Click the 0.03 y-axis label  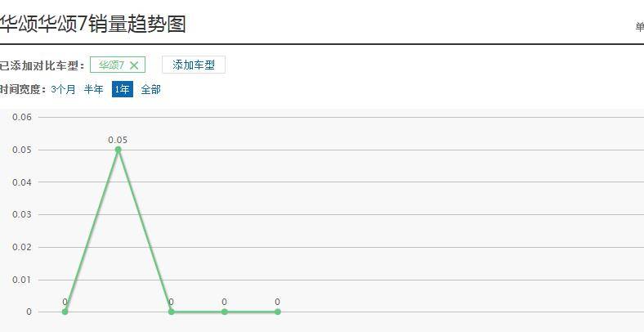pos(22,214)
